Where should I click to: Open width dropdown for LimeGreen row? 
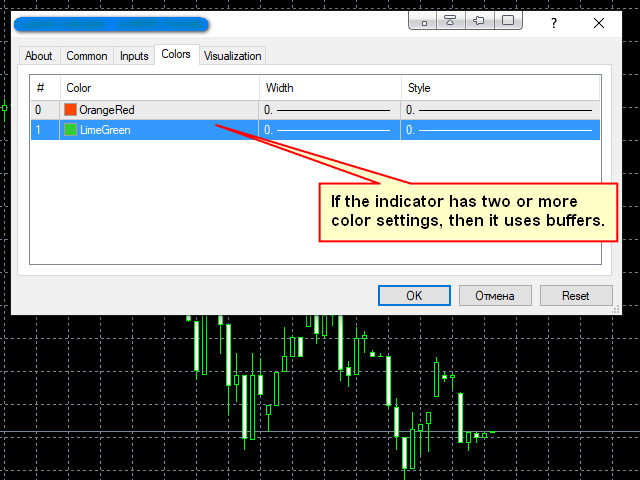pyautogui.click(x=330, y=130)
